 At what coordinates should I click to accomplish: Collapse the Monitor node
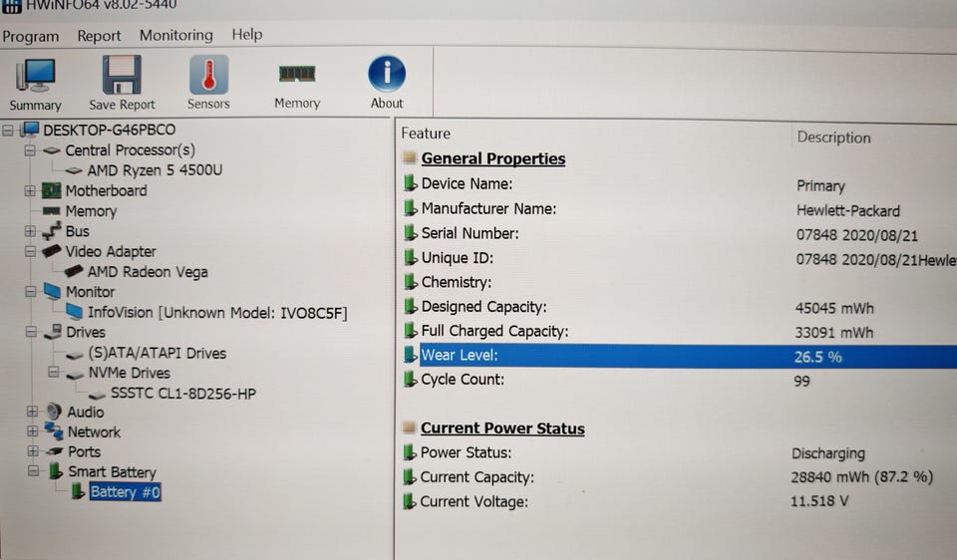(x=31, y=292)
